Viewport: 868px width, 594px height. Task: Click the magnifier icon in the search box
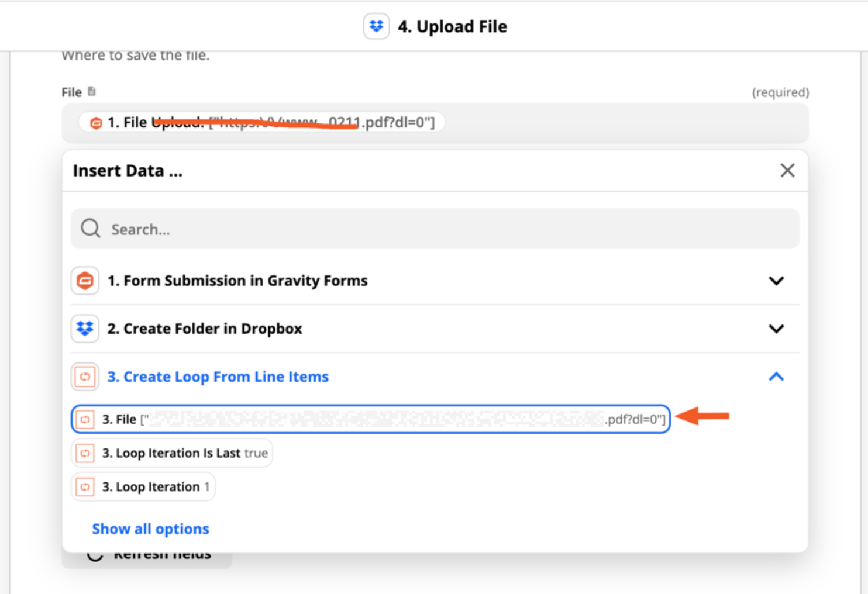click(91, 228)
